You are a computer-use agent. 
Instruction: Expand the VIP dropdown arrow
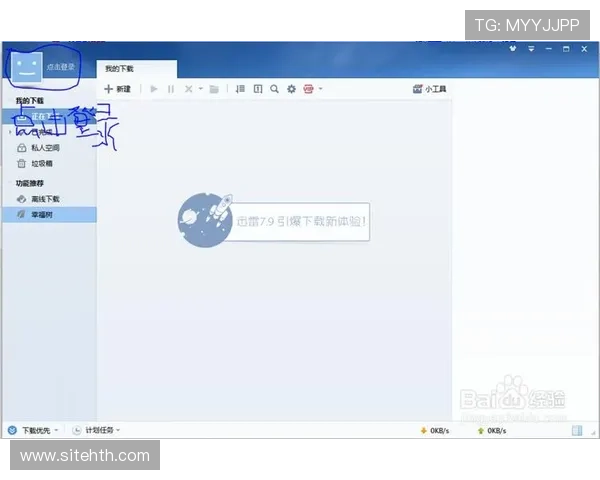[321, 89]
